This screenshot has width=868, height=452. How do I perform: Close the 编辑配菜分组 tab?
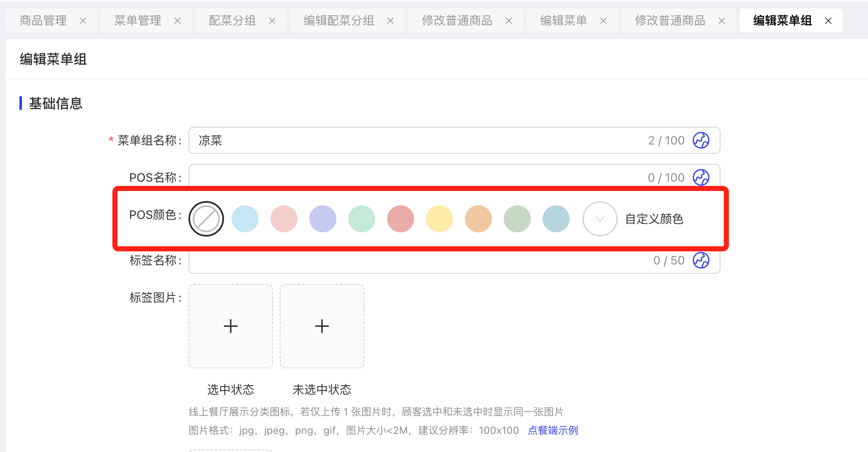coord(390,21)
